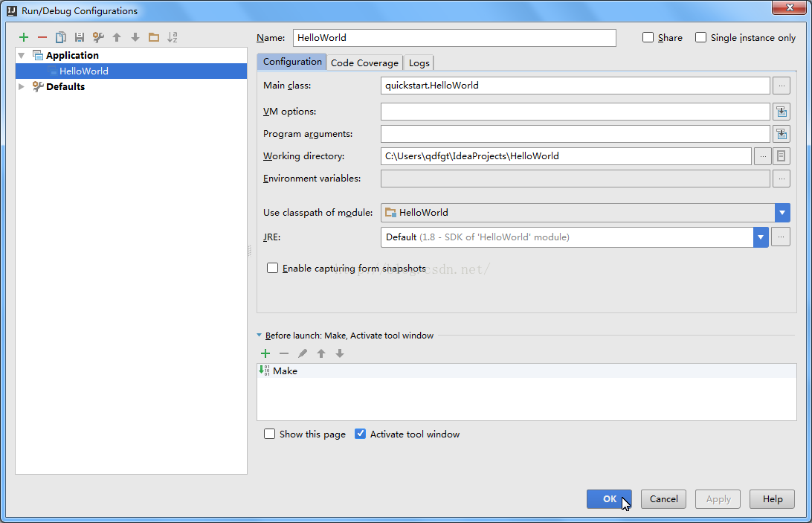Open the Use classpath of module dropdown
This screenshot has height=523, width=812.
pos(782,213)
